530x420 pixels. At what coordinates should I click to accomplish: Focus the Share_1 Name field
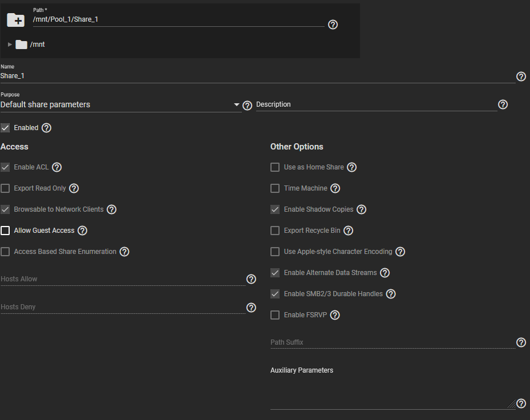(x=257, y=76)
